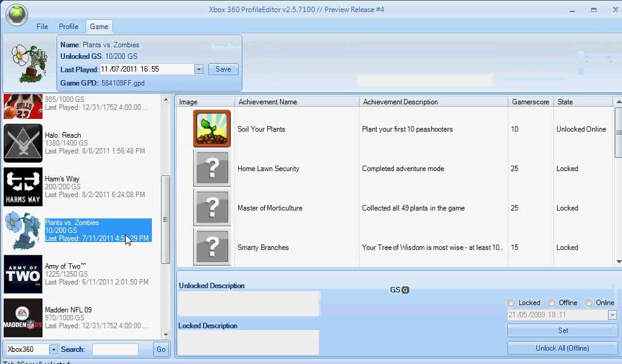Viewport: 622px width, 364px height.
Task: Click the game list scroll up arrow
Action: coord(166,99)
